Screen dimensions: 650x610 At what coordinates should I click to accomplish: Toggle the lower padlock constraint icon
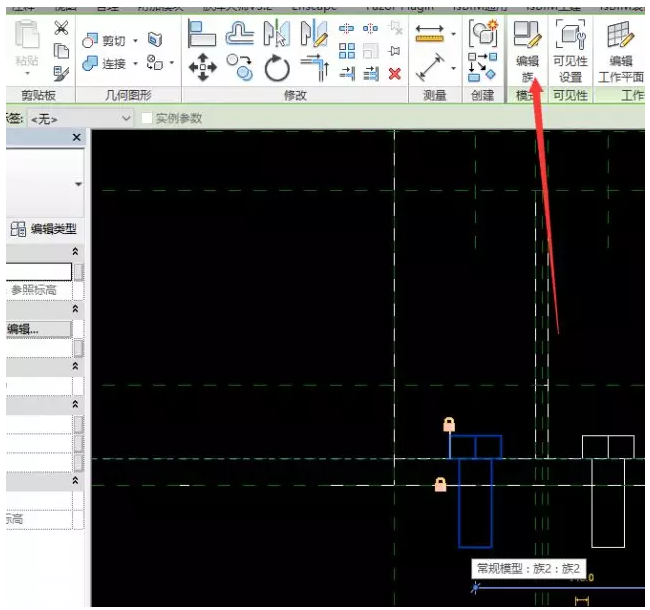click(440, 485)
